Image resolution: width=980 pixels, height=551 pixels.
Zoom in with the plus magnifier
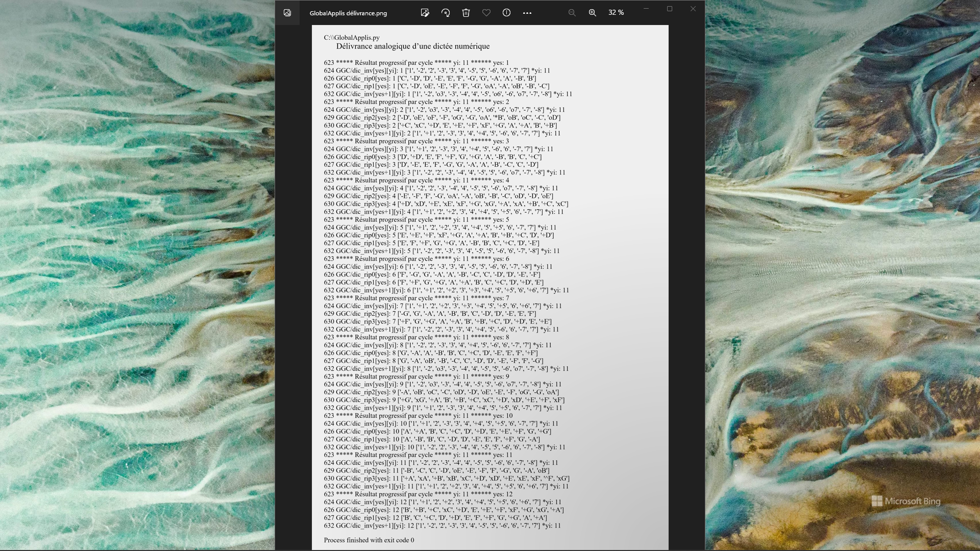[x=592, y=13]
